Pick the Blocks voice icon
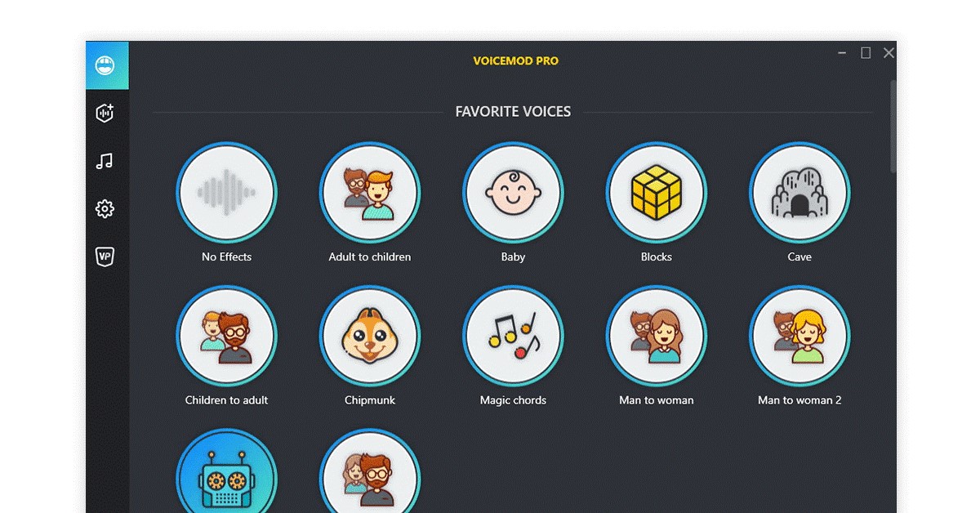The height and width of the screenshot is (513, 980). coord(657,193)
